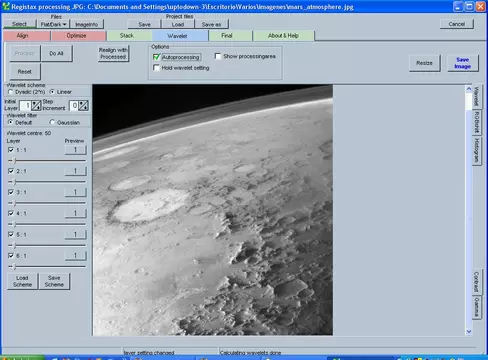Open the About & Help tab
Image resolution: width=488 pixels, height=360 pixels.
point(283,36)
